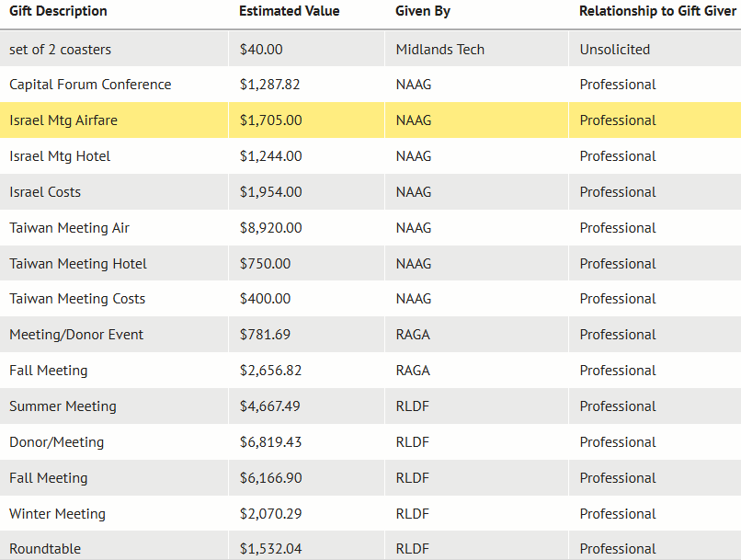Click the Gift Description column header

click(x=58, y=11)
